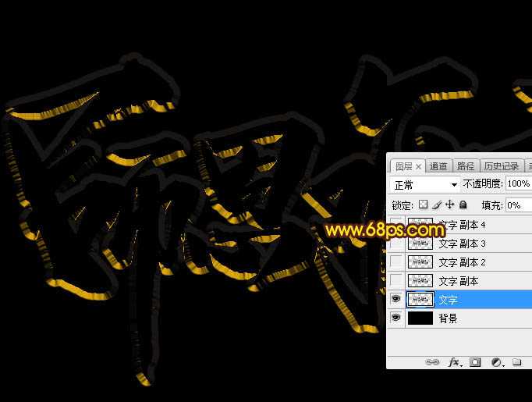Click the 填充 0% field
The height and width of the screenshot is (402, 532).
(x=519, y=205)
